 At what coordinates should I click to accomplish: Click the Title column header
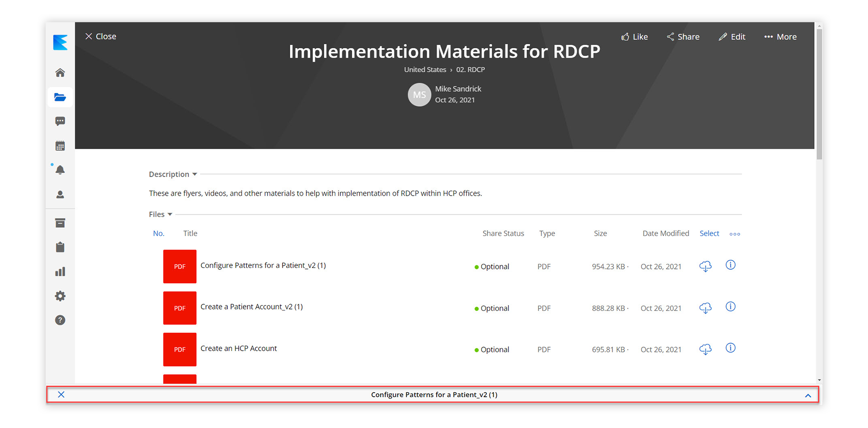tap(190, 233)
